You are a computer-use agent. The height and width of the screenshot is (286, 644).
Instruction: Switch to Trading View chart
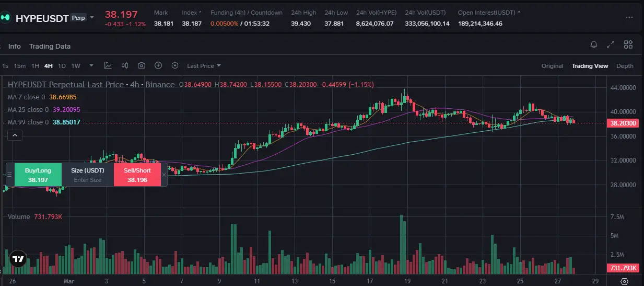590,66
